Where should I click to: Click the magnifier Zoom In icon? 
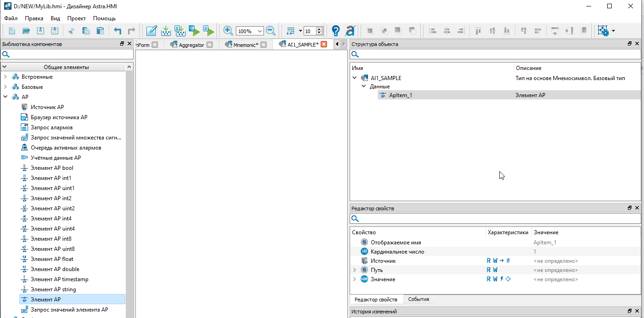coord(228,31)
